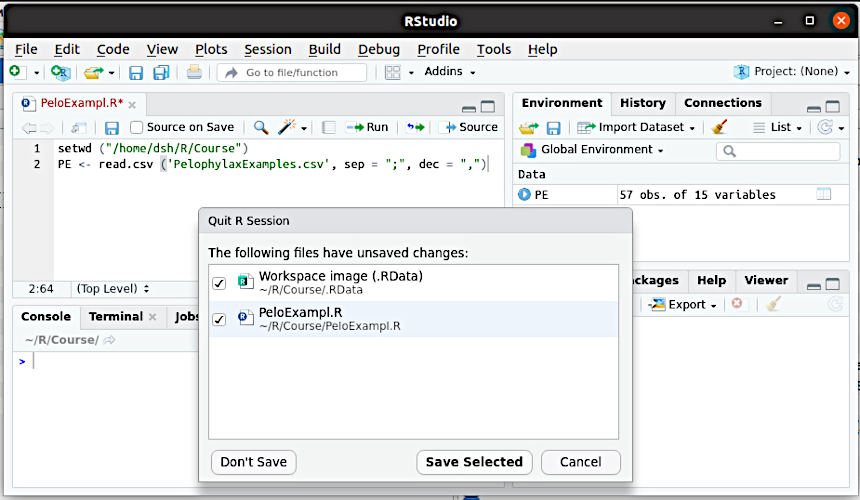Image resolution: width=860 pixels, height=500 pixels.
Task: Click the compile report notebook icon
Action: pos(329,127)
